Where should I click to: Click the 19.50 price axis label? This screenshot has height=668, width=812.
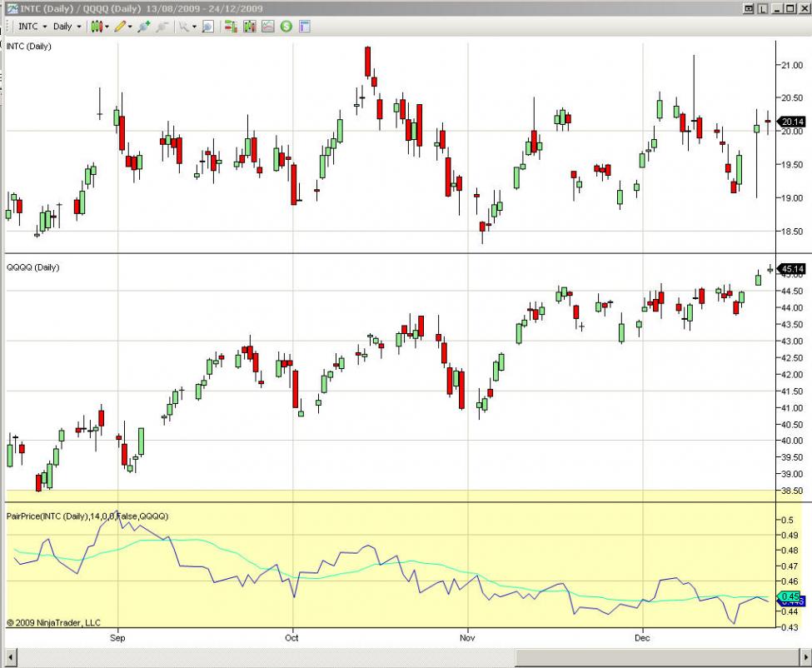[x=792, y=165]
